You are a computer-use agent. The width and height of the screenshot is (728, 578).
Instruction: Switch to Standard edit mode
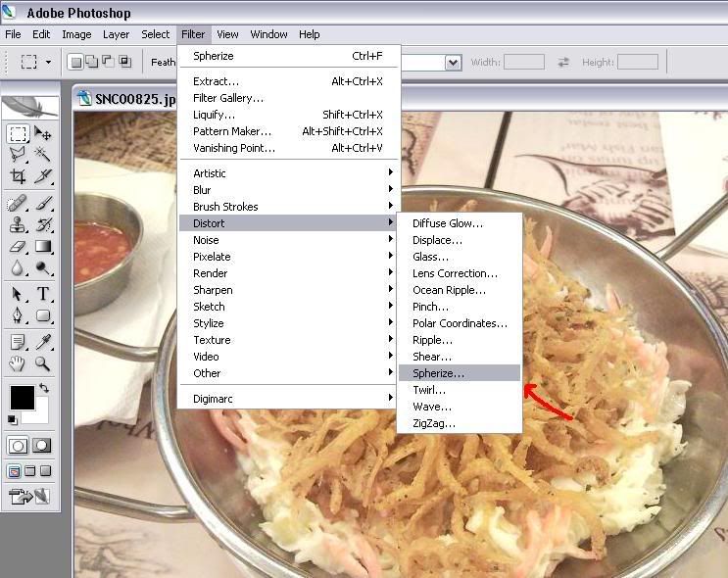pyautogui.click(x=18, y=446)
